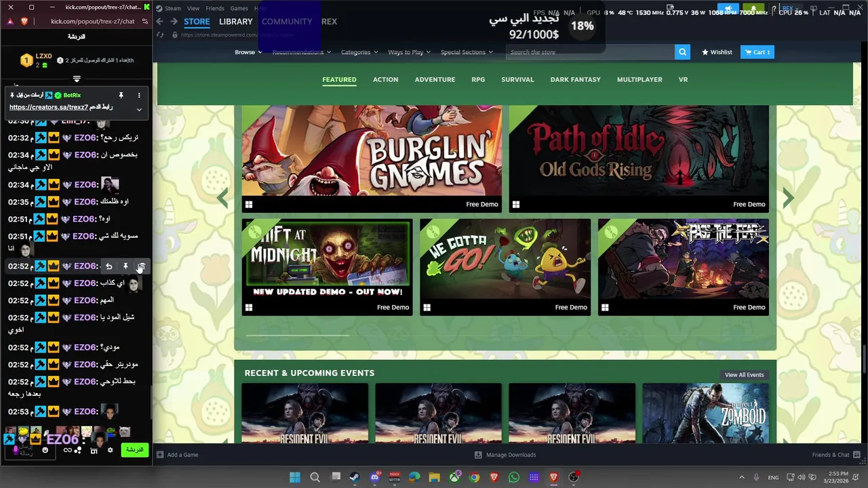The width and height of the screenshot is (868, 488).
Task: Show the previous featured demos carousel page
Action: [222, 198]
